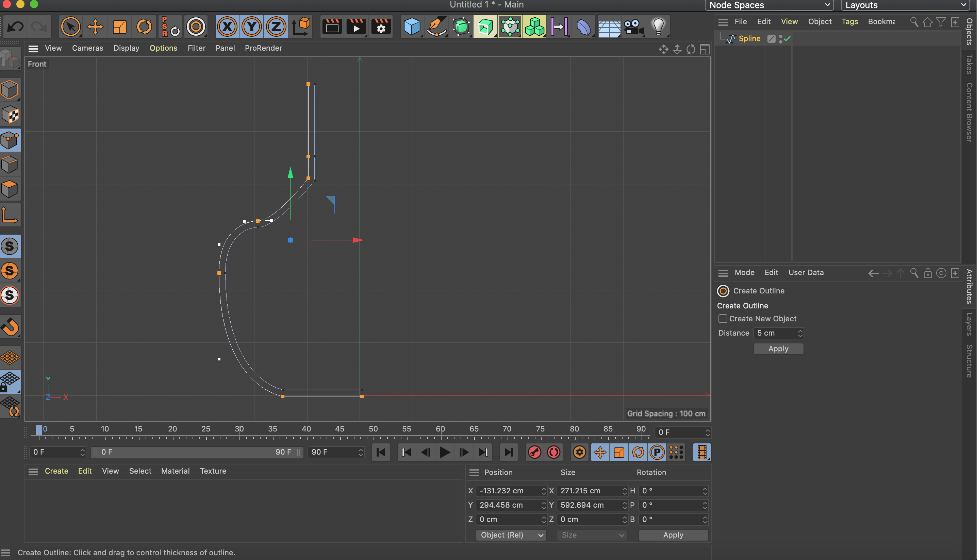The image size is (977, 560).
Task: Toggle the X-axis lock button
Action: click(x=227, y=27)
